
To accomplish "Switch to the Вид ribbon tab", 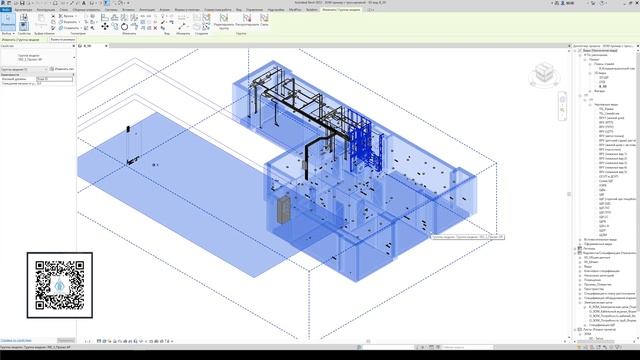I will pos(238,9).
